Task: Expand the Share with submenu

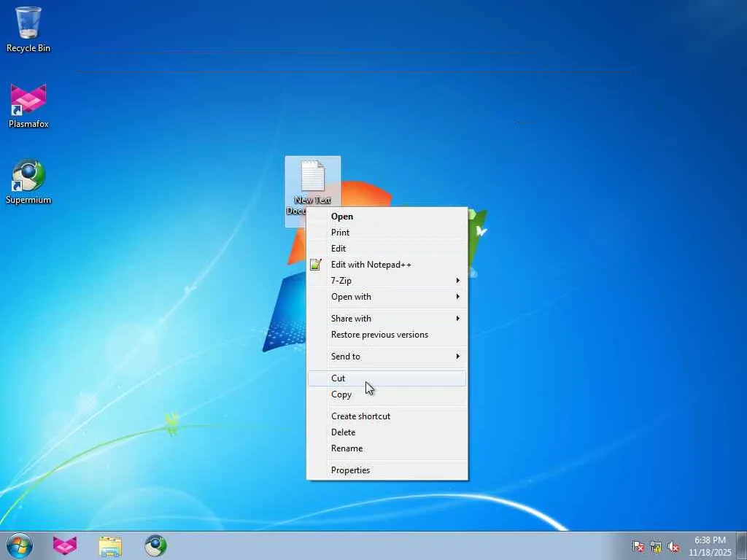Action: [x=387, y=319]
